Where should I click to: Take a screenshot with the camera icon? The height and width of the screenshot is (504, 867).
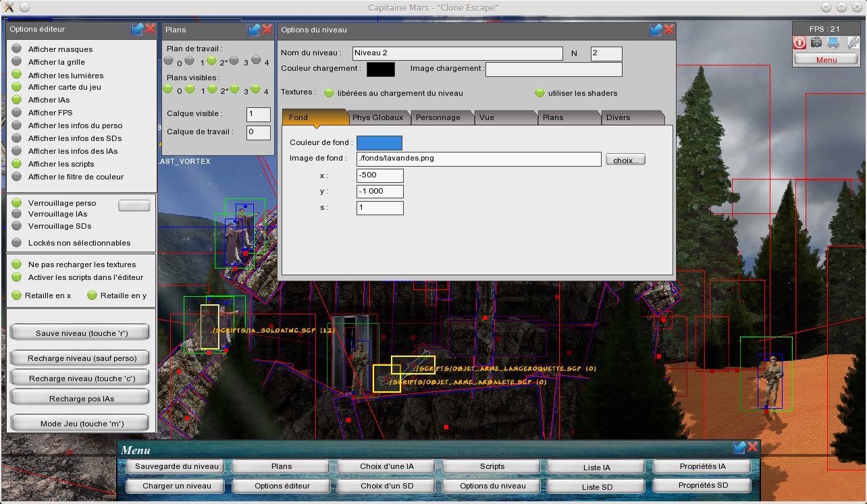pos(817,43)
